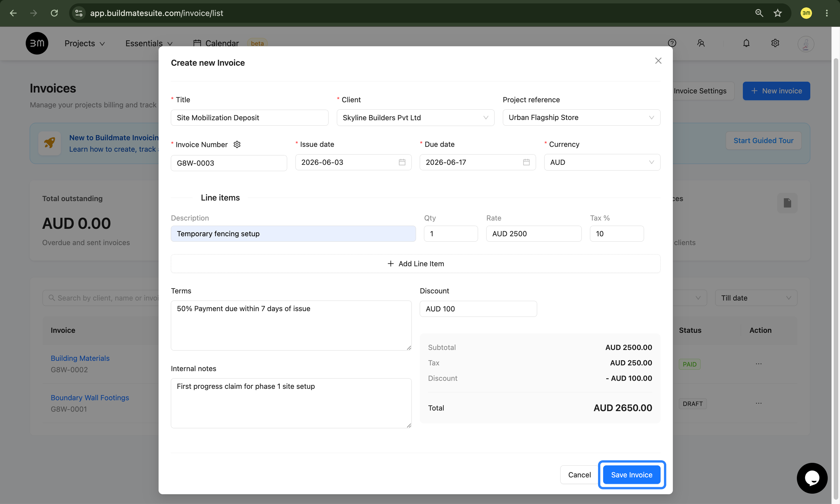Click the Invoice Number field
The height and width of the screenshot is (504, 840).
pos(229,163)
